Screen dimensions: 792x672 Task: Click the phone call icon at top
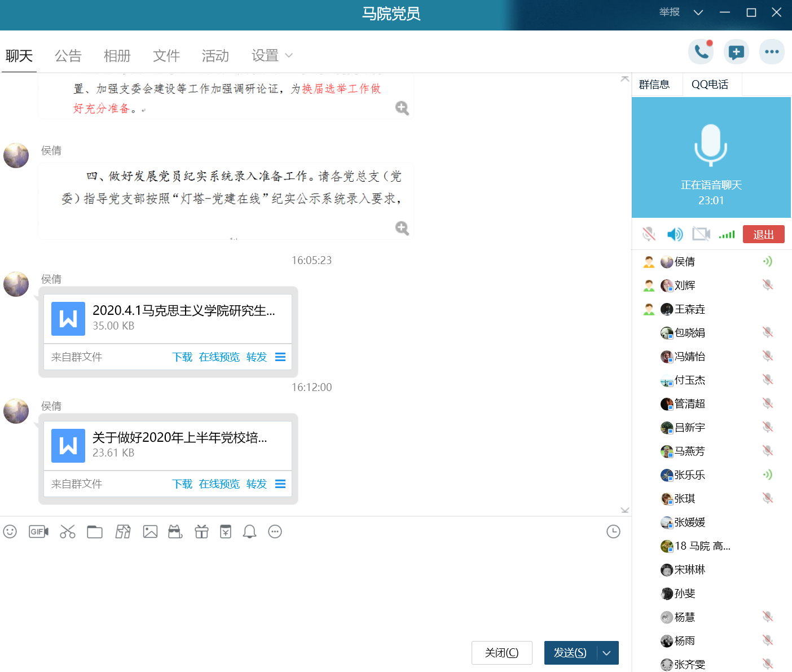click(701, 52)
